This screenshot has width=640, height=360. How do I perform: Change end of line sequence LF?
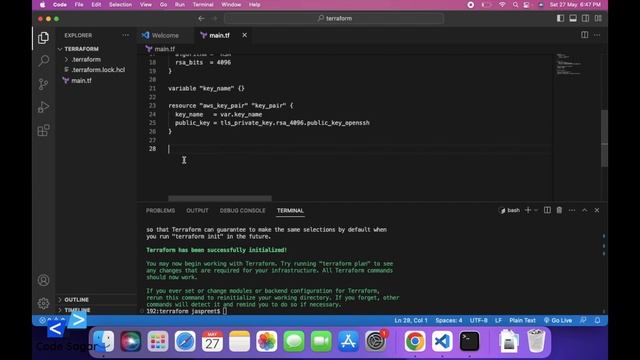tap(498, 320)
